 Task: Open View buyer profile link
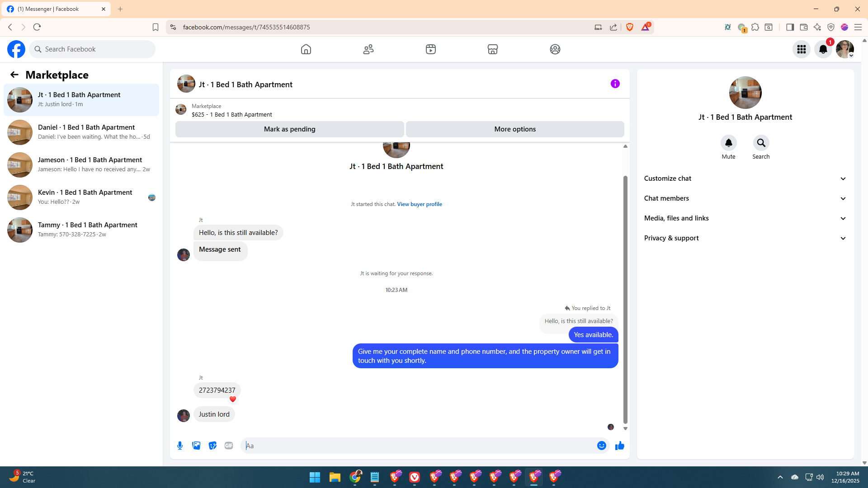click(420, 204)
